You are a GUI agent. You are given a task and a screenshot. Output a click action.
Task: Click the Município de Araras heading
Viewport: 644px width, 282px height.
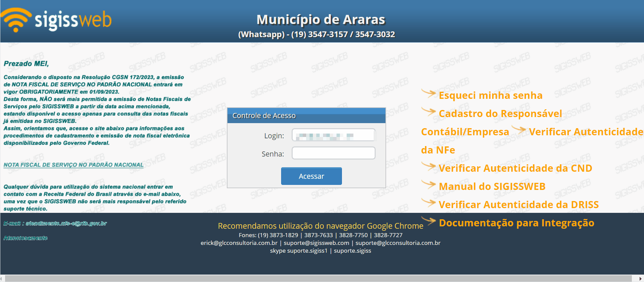[x=321, y=20]
